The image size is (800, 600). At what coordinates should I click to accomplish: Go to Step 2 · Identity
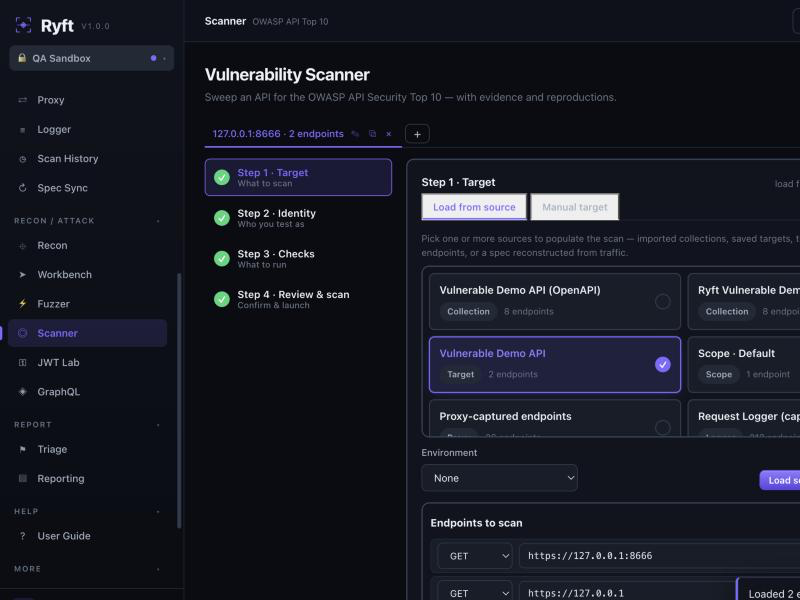[x=298, y=218]
